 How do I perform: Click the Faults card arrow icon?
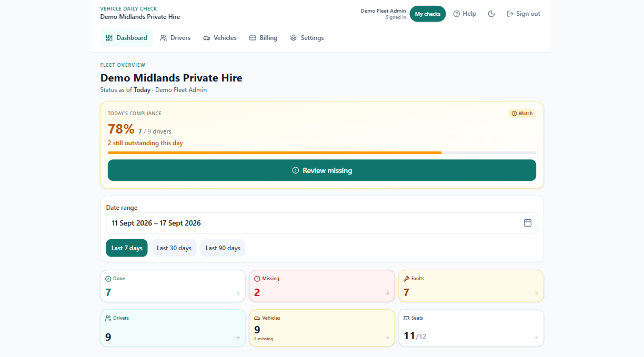536,293
